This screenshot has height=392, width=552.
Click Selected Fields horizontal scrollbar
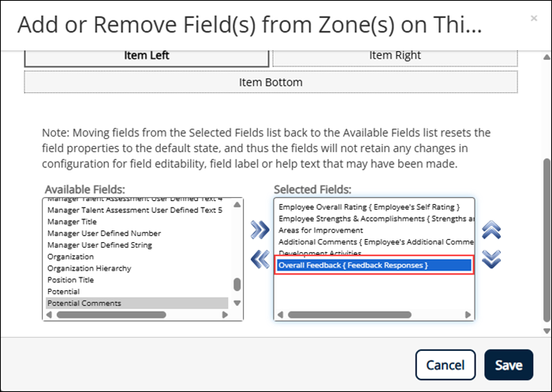coord(349,315)
